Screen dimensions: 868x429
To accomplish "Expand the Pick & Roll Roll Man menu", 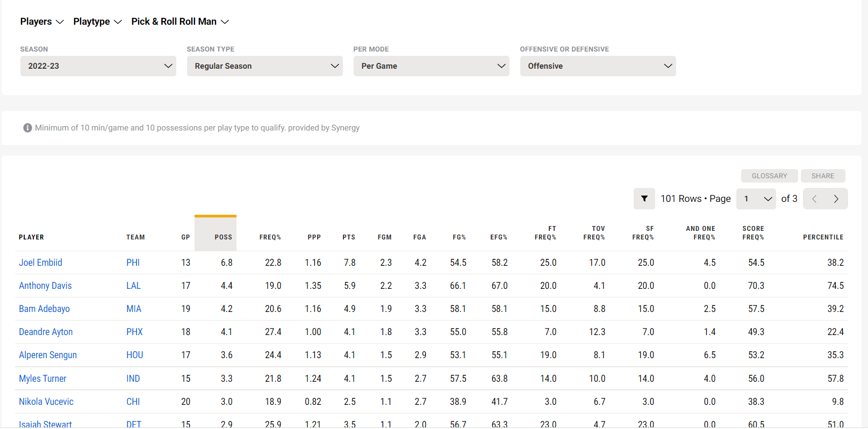I will 180,21.
